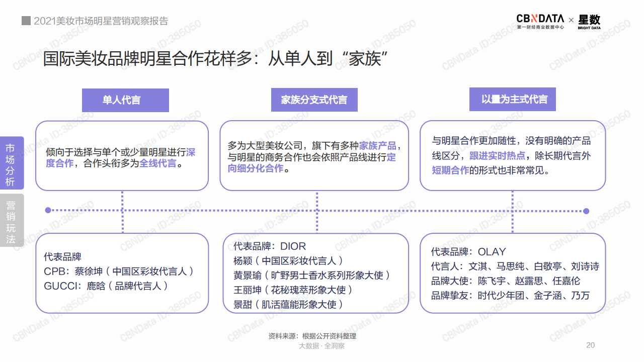Click the CBNData logo in the header

click(540, 21)
